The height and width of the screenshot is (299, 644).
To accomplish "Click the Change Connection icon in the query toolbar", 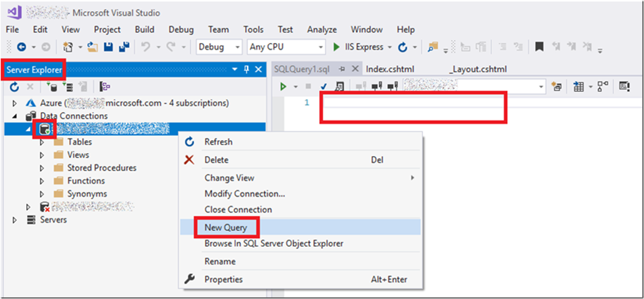I will coord(393,86).
